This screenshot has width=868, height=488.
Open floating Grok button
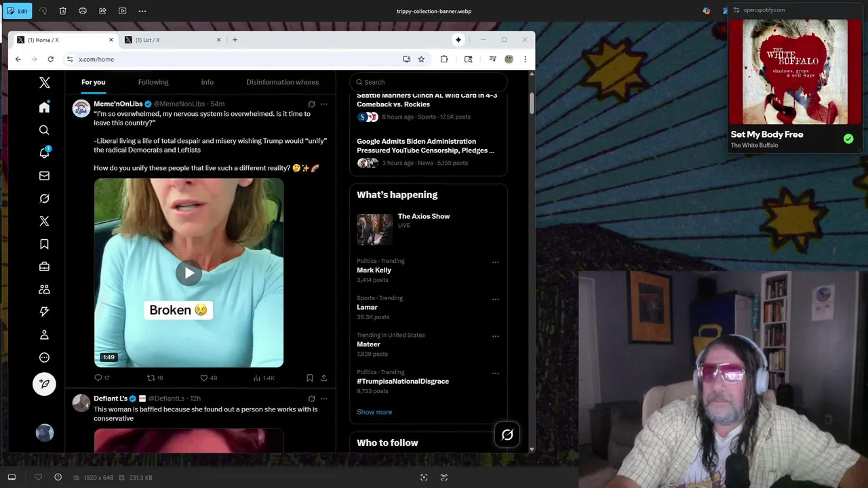point(507,435)
